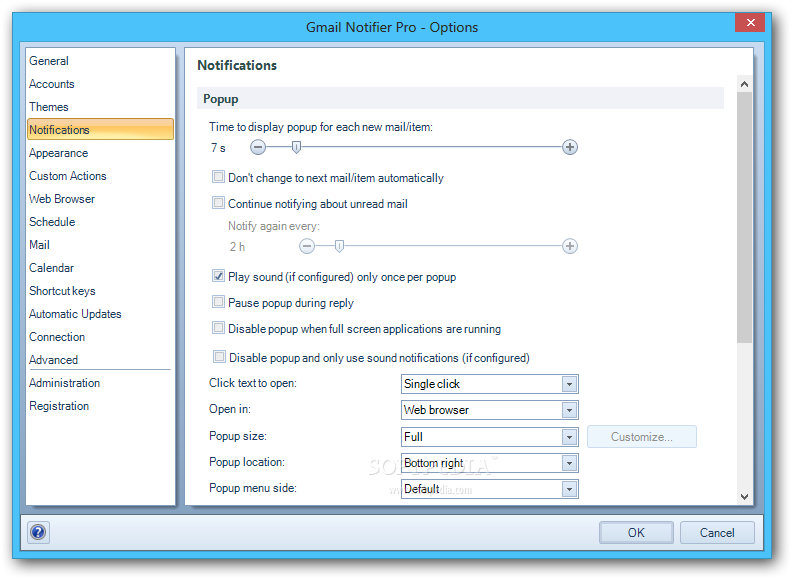
Task: Select the Notifications page
Action: [x=101, y=129]
